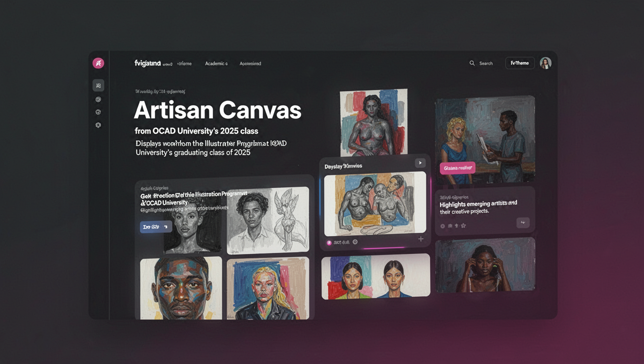Image resolution: width=644 pixels, height=364 pixels.
Task: Click the pink Gaana nralbor badge
Action: [x=457, y=168]
